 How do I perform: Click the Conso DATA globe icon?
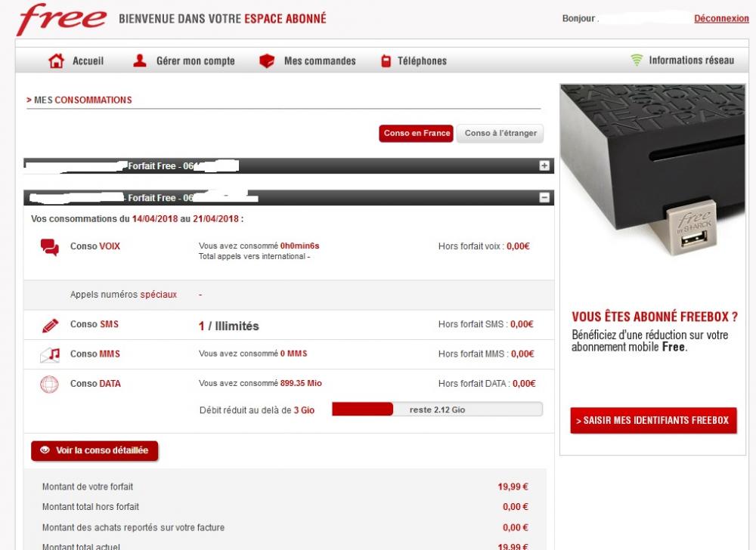pyautogui.click(x=49, y=385)
